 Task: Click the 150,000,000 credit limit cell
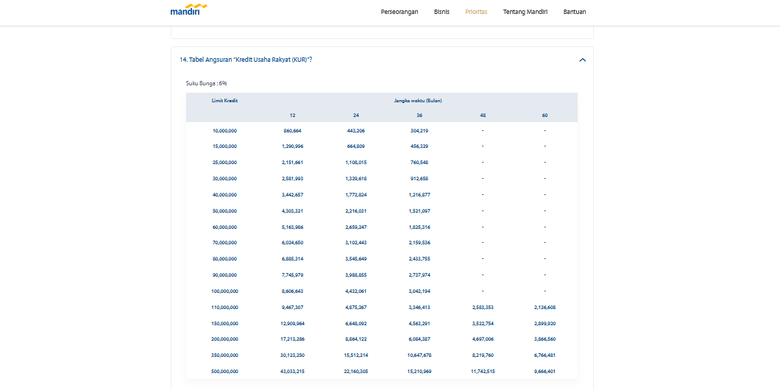[225, 323]
